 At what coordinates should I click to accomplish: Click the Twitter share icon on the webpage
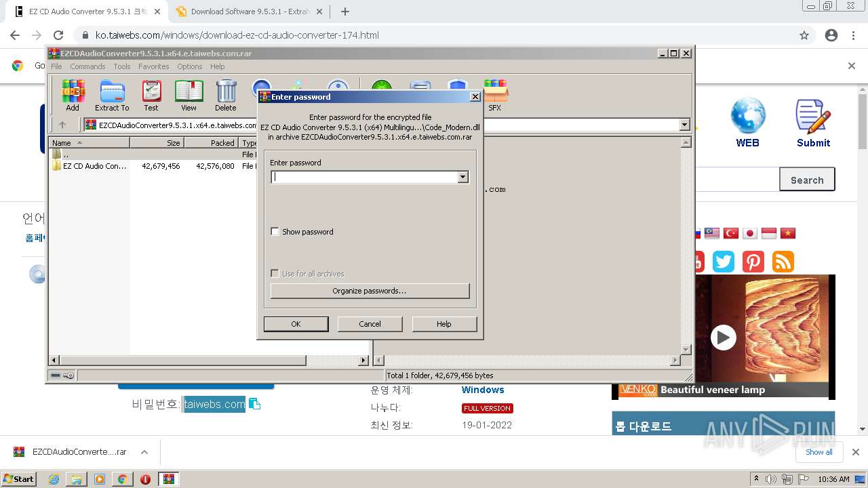click(x=724, y=262)
